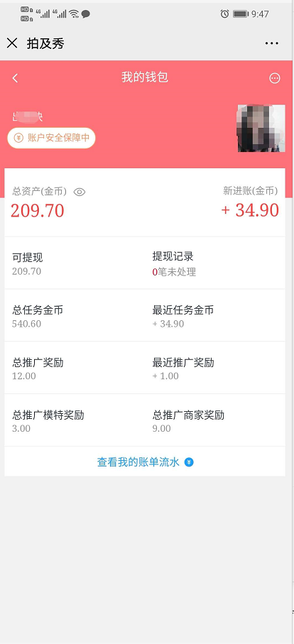294x644 pixels.
Task: Open 查看我的账单流水 link
Action: click(138, 462)
